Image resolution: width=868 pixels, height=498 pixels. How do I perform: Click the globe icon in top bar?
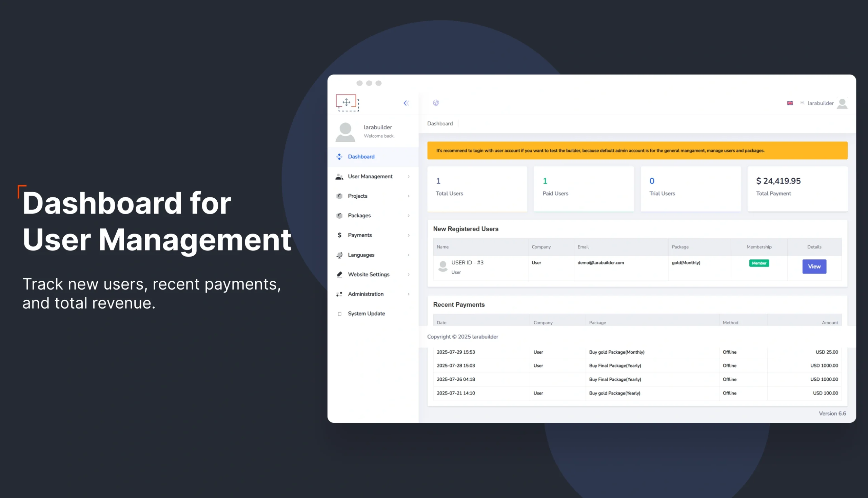click(x=436, y=103)
